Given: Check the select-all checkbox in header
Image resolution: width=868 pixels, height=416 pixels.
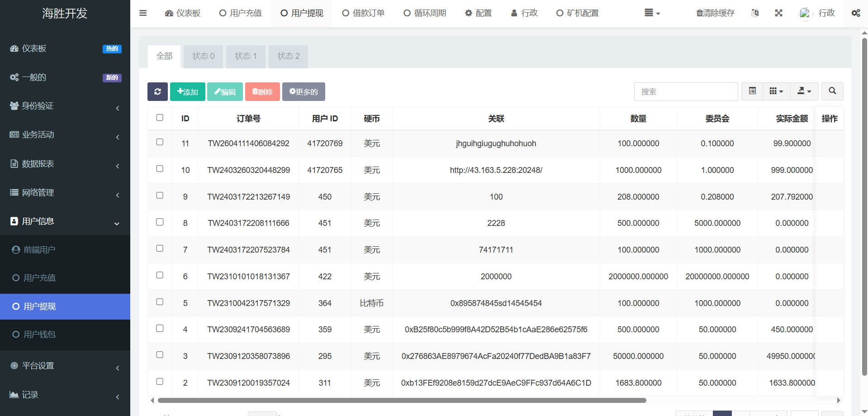Looking at the screenshot, I should point(160,118).
